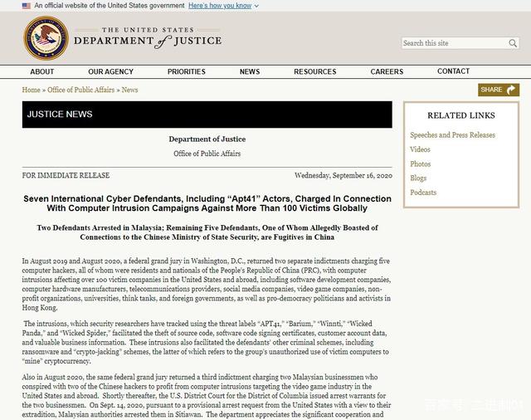This screenshot has width=531, height=420.
Task: Open "Here's how you know" link
Action: point(220,6)
